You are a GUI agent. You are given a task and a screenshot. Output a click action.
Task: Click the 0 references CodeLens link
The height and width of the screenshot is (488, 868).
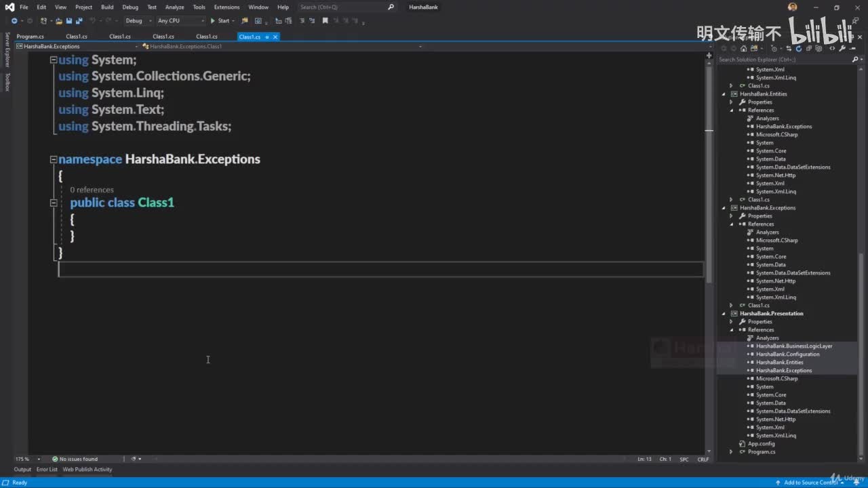pos(92,190)
